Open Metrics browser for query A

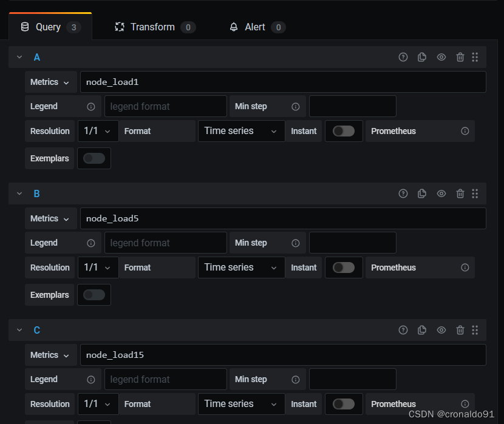[51, 82]
